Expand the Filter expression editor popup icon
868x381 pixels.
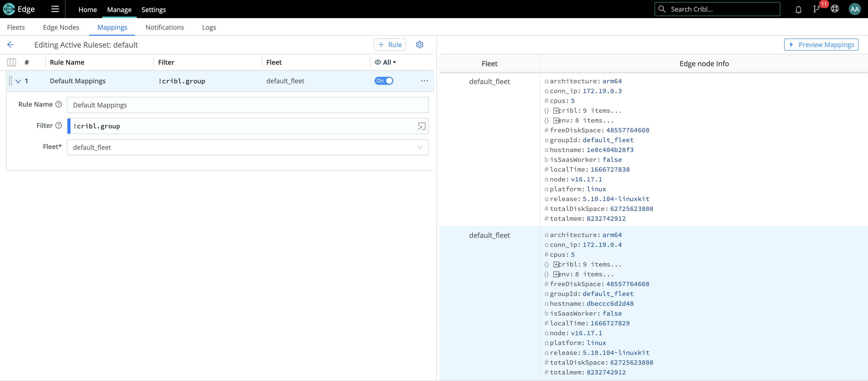point(421,126)
